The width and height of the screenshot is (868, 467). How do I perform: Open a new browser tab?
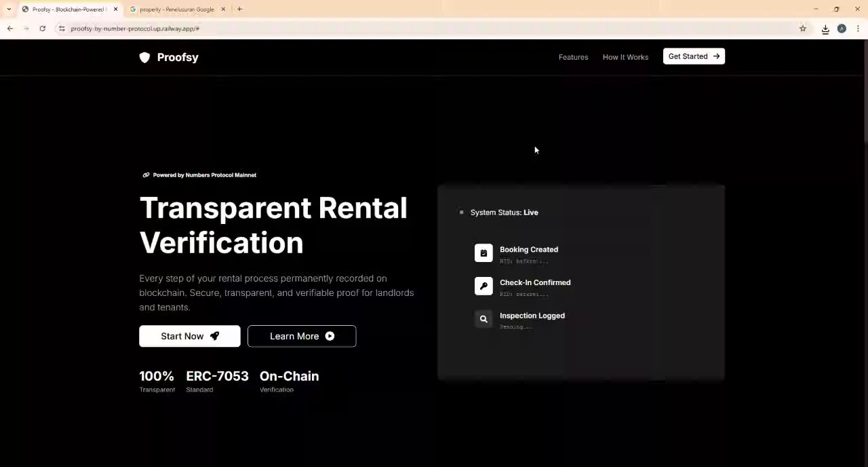click(x=239, y=10)
